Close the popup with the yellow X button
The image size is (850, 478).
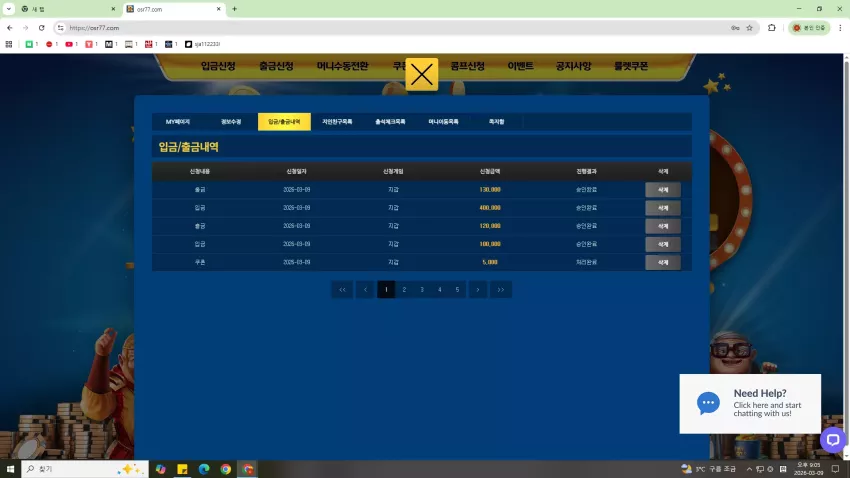[421, 74]
